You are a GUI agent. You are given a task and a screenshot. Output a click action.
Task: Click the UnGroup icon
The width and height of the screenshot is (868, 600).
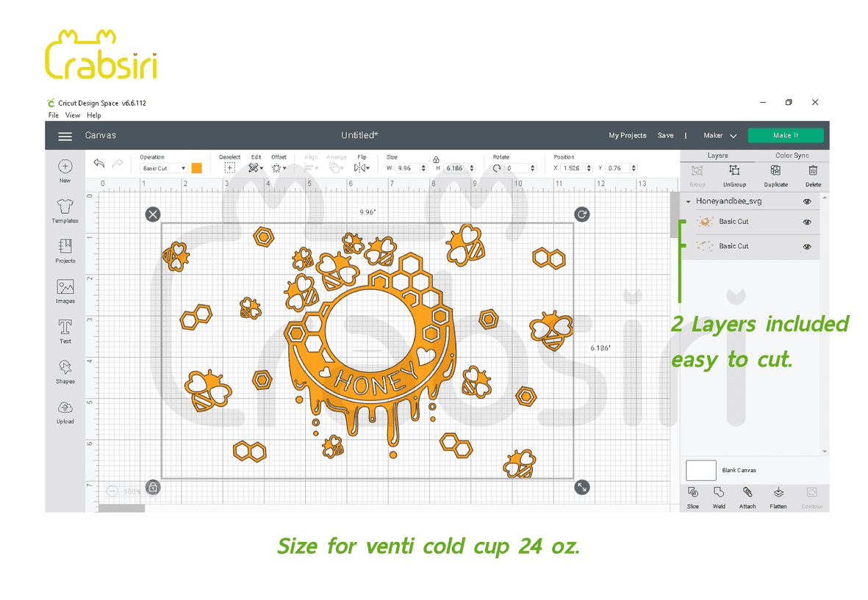(x=734, y=171)
